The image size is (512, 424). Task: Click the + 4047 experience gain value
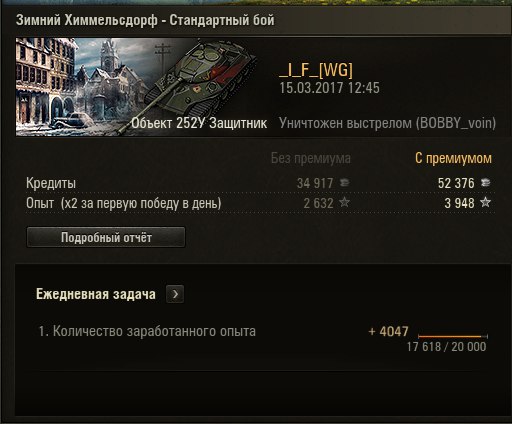388,332
